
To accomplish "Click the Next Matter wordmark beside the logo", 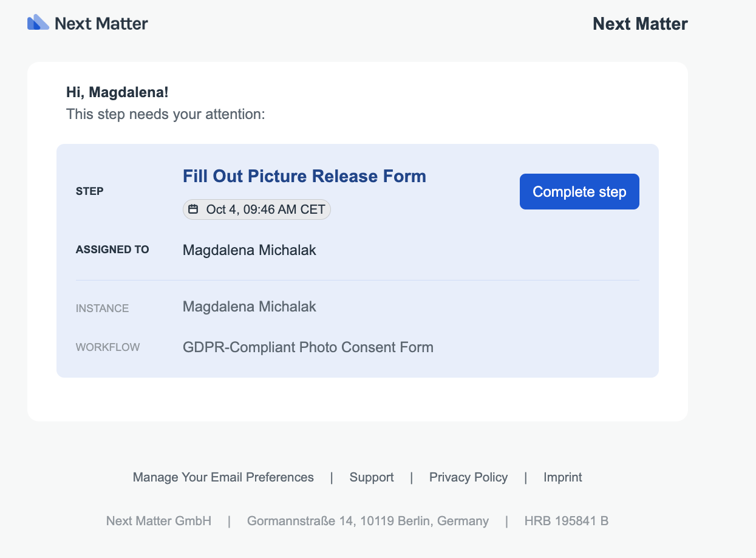I will pyautogui.click(x=101, y=24).
